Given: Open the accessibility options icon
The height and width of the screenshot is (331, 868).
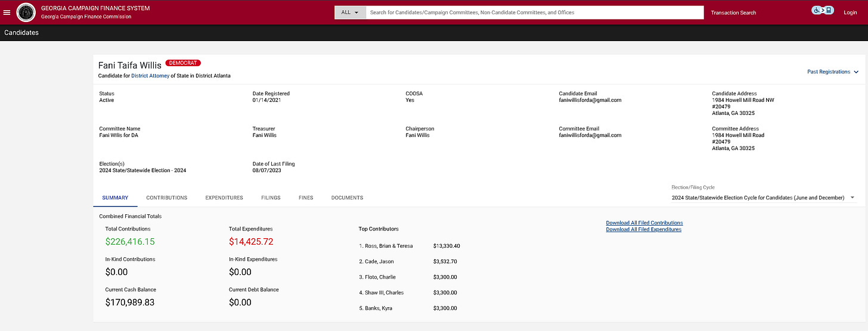Looking at the screenshot, I should click(823, 11).
